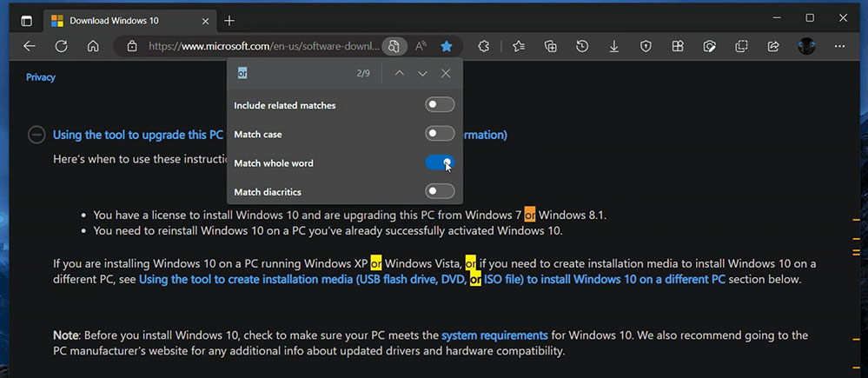Open Collections
This screenshot has width=868, height=378.
[x=550, y=46]
